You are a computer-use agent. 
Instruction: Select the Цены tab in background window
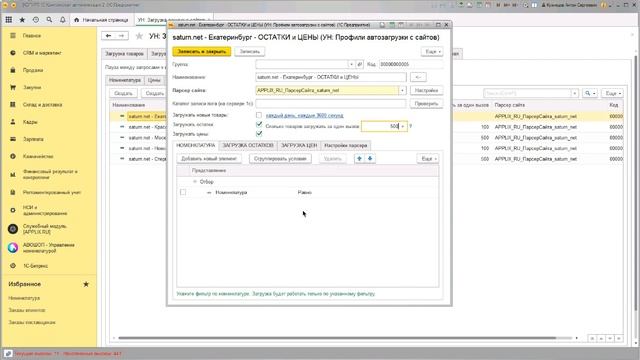[x=154, y=80]
